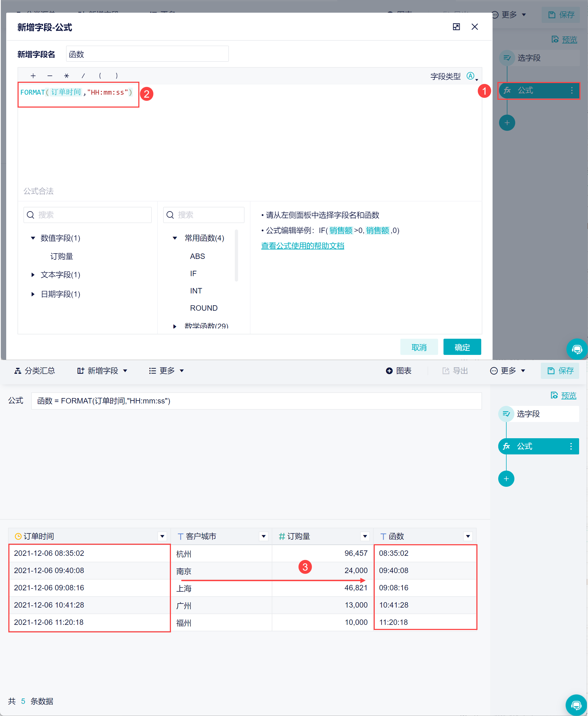Open the formula help document link

302,246
